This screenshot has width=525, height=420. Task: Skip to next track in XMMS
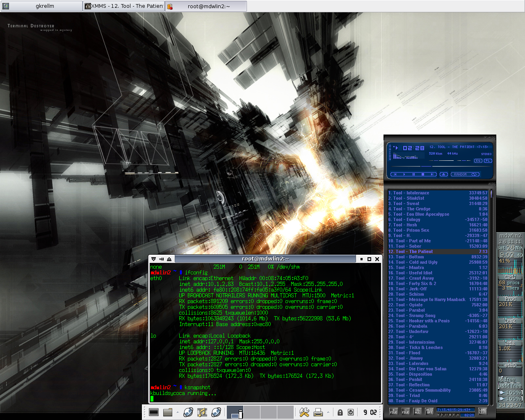432,174
